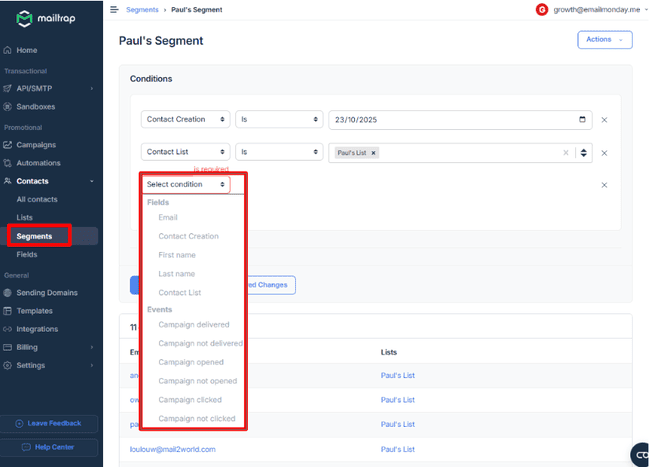650x467 pixels.
Task: Click the red user avatar icon
Action: click(542, 10)
